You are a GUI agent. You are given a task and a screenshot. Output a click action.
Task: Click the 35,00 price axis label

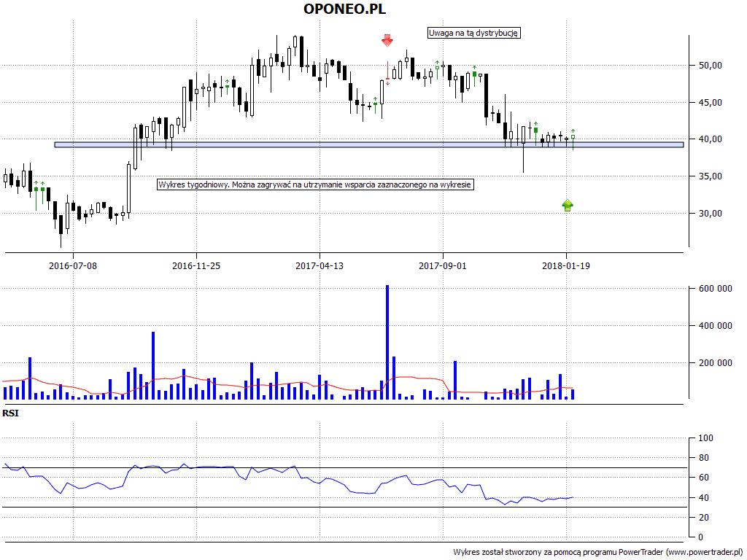(x=711, y=176)
